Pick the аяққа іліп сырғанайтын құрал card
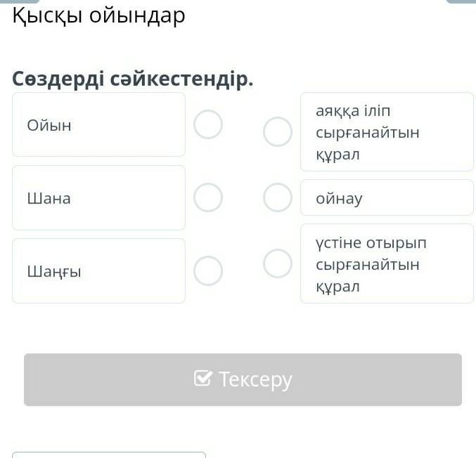This screenshot has height=458, width=476. [387, 131]
